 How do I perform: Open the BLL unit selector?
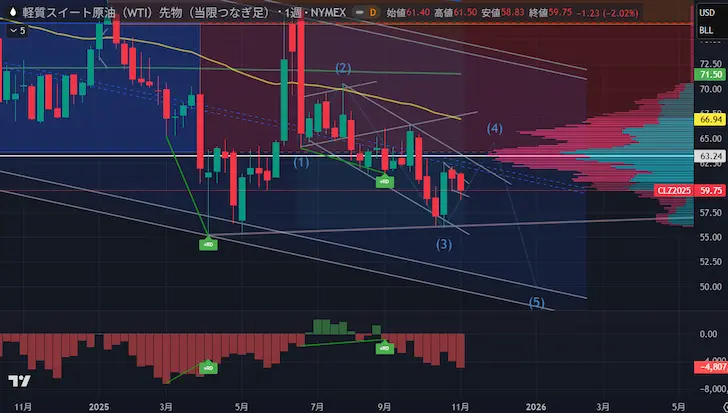(x=707, y=30)
